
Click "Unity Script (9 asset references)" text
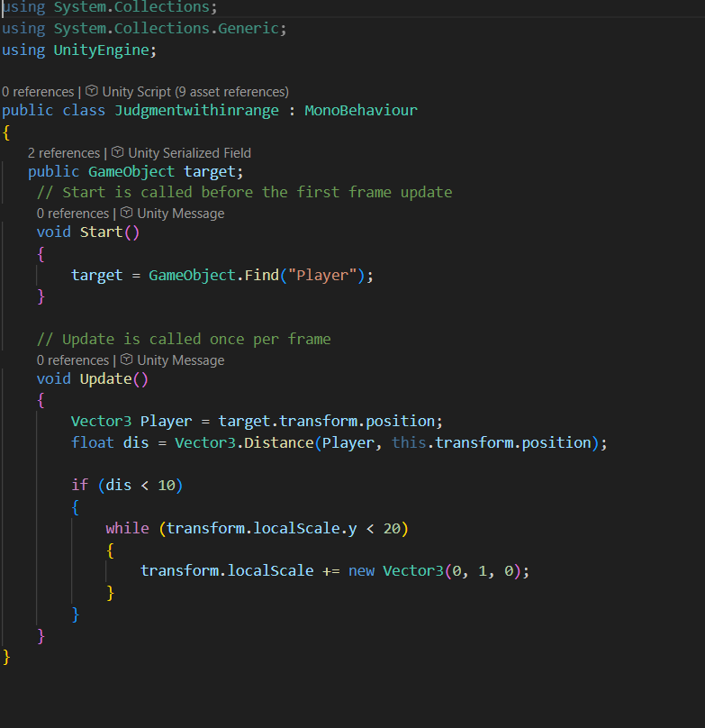[x=195, y=92]
